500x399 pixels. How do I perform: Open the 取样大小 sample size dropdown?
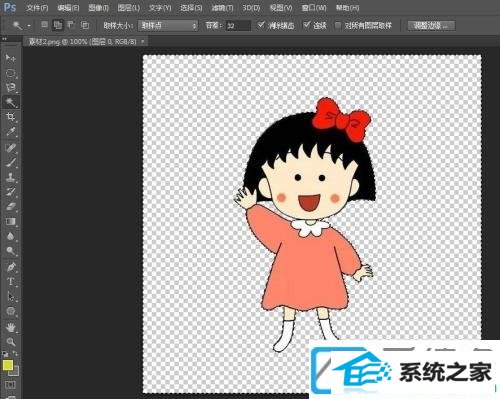(x=168, y=25)
